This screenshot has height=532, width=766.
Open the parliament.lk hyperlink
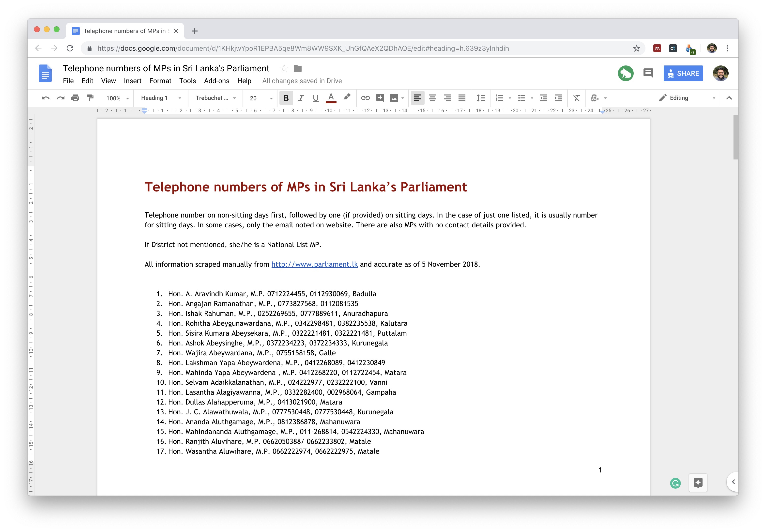pyautogui.click(x=314, y=264)
